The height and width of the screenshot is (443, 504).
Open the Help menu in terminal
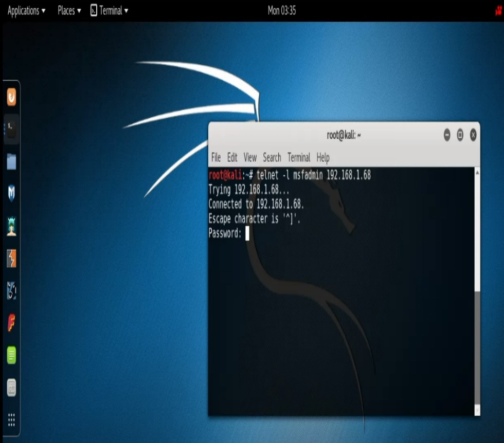click(323, 157)
